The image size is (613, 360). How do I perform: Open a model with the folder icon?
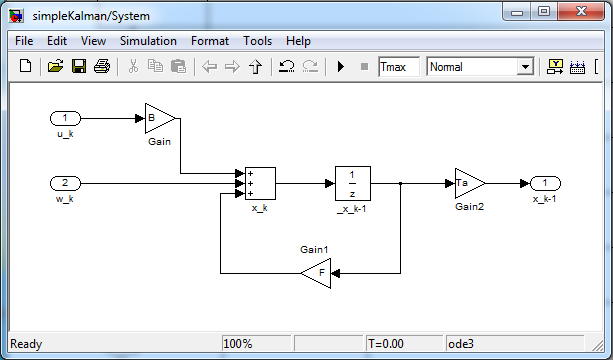[55, 66]
